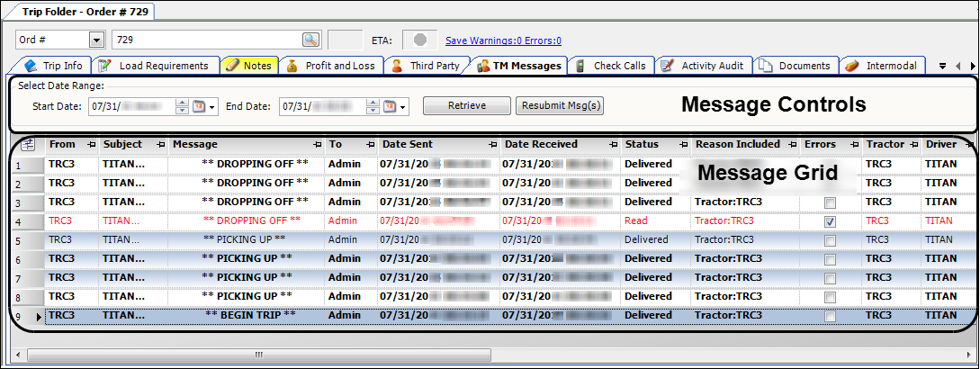The width and height of the screenshot is (980, 369).
Task: Open the Check Calls tab
Action: [x=611, y=66]
